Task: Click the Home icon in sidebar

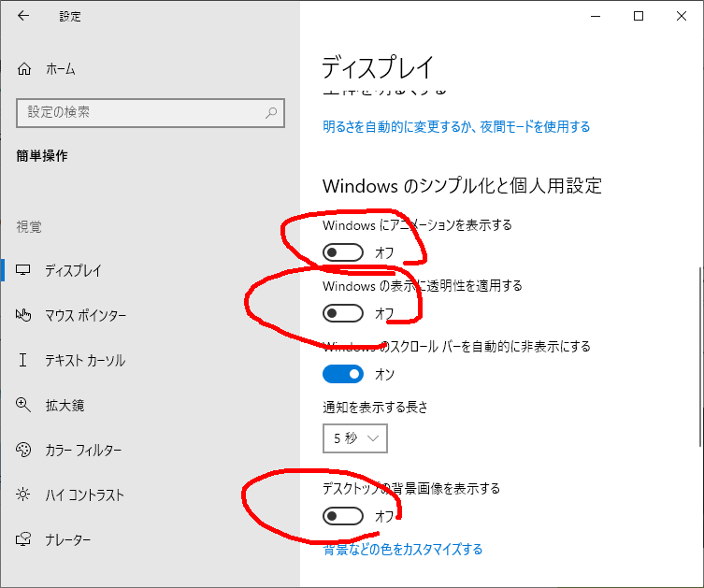Action: [24, 69]
